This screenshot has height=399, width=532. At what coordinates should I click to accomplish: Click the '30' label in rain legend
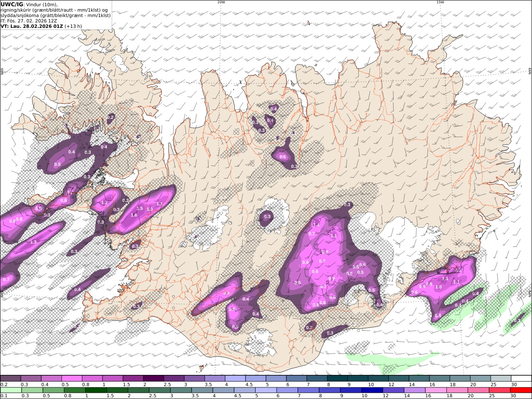[x=514, y=396]
